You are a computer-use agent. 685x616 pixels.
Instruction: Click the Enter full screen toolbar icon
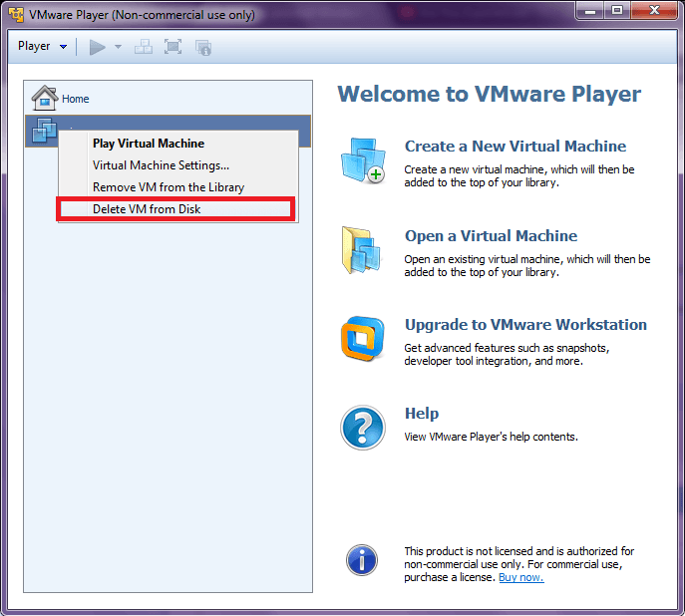click(x=173, y=47)
